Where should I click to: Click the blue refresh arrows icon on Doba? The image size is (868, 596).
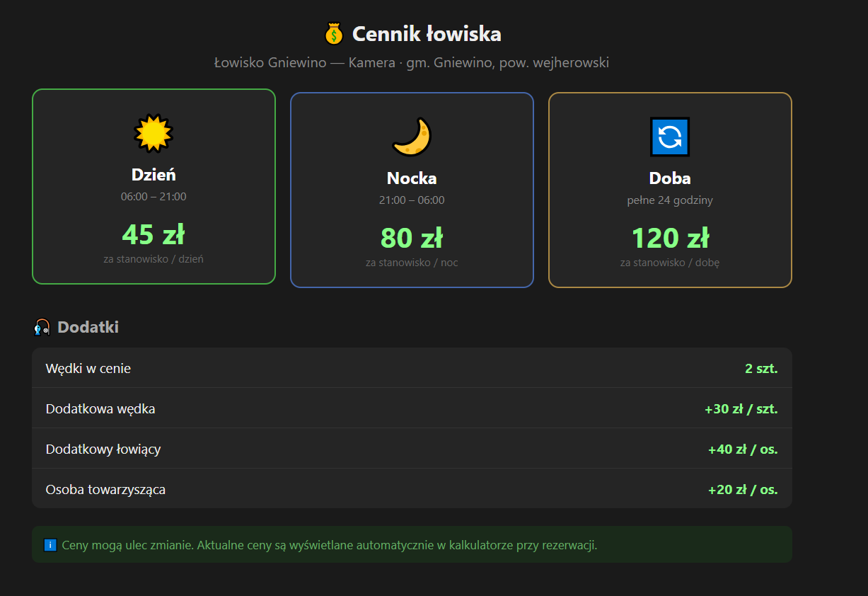click(669, 137)
